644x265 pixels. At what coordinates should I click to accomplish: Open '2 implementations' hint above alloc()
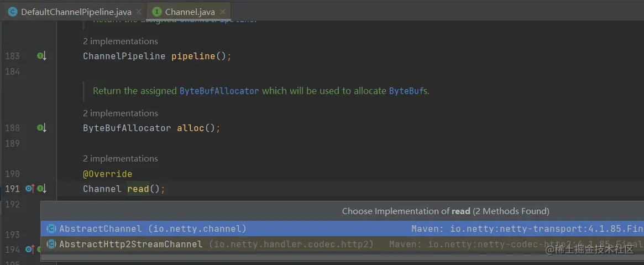point(121,113)
